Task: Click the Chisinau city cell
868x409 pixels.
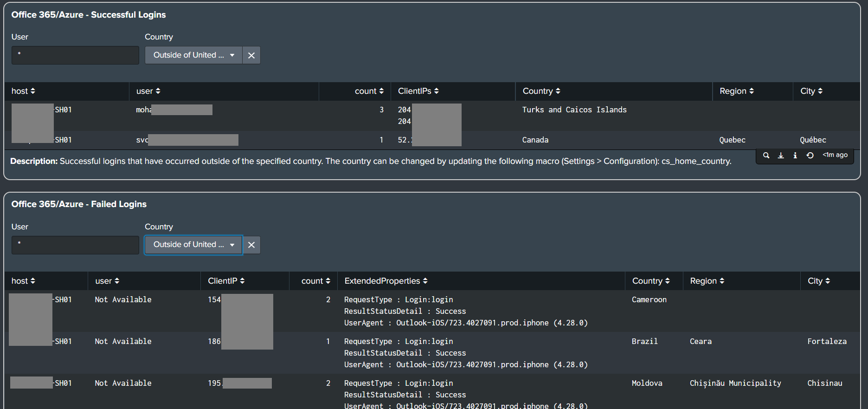Action: click(x=825, y=383)
